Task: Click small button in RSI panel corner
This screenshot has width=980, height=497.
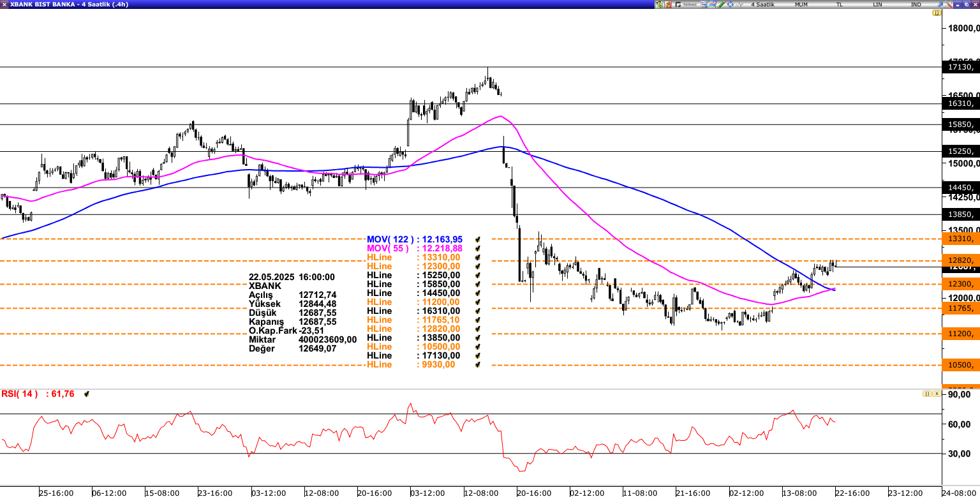Action: [x=927, y=394]
